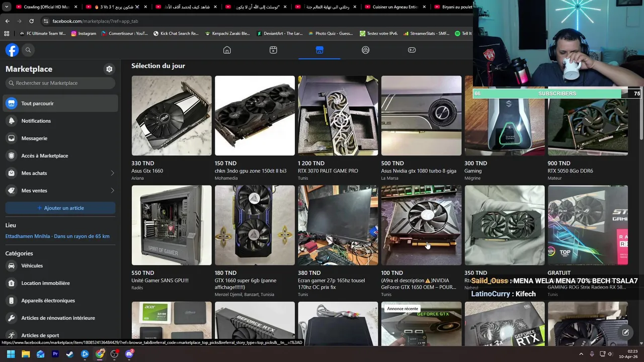The width and height of the screenshot is (644, 362).
Task: Show hidden system tray icons
Action: coord(581,354)
